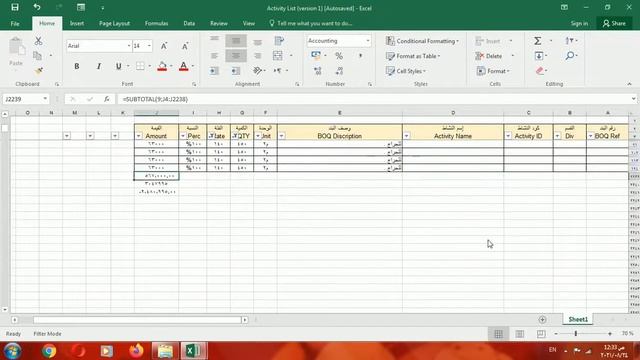Click the Save icon in title bar
640x360 pixels.
(x=15, y=7)
